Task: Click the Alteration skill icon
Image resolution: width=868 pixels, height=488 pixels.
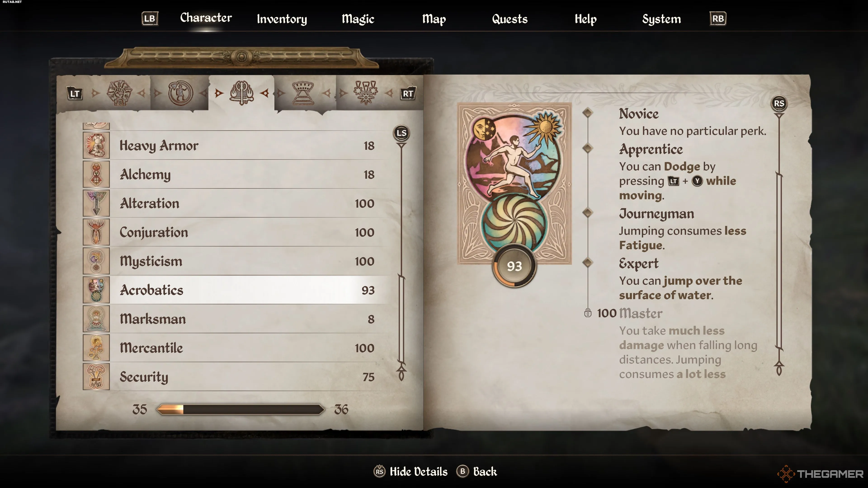Action: point(96,203)
